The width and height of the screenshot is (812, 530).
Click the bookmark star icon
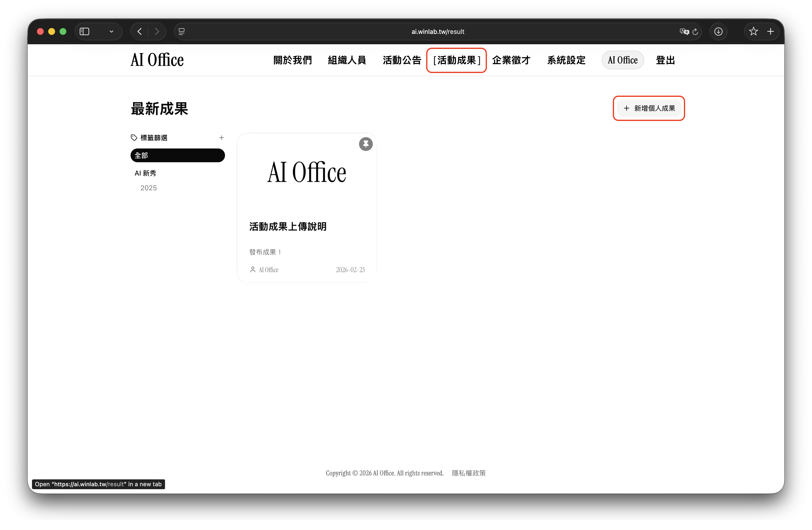pyautogui.click(x=753, y=31)
